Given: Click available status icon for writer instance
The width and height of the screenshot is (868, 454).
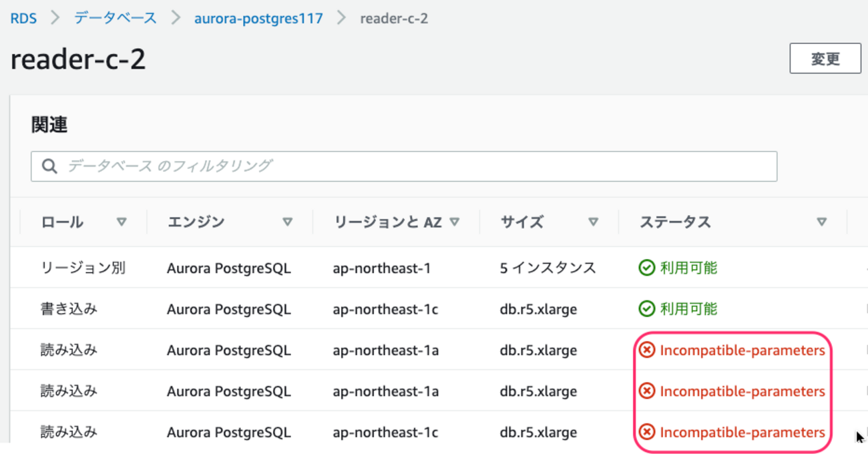Looking at the screenshot, I should (646, 309).
